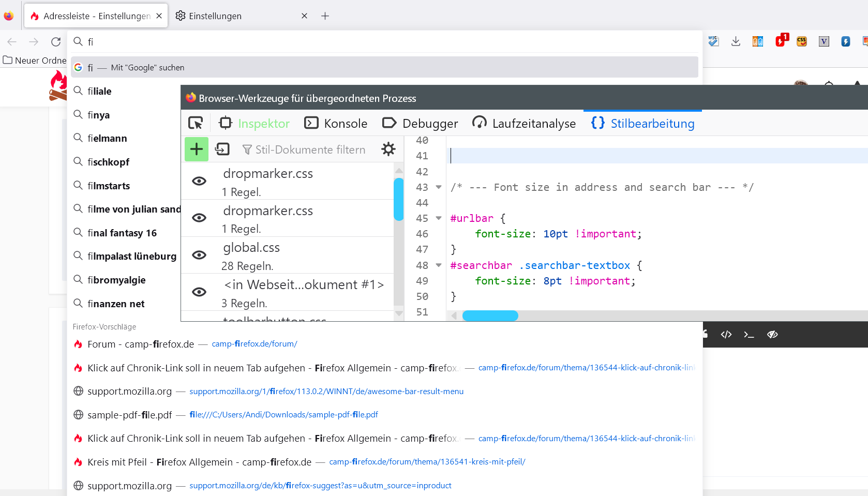Open Forum - camp-firefox.de suggestion
Viewport: 868px width, 496px height.
pos(141,344)
